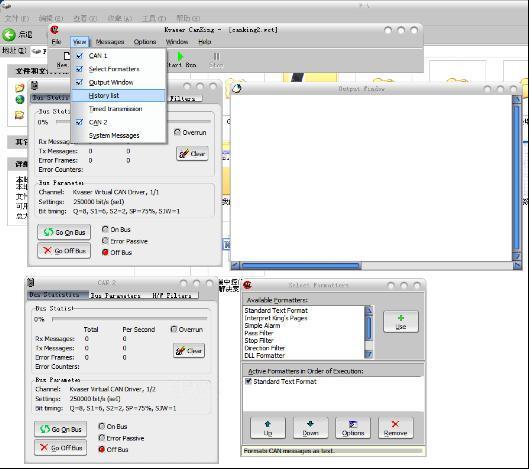Select Off Bus indicator in CAN 2 window

click(x=102, y=449)
